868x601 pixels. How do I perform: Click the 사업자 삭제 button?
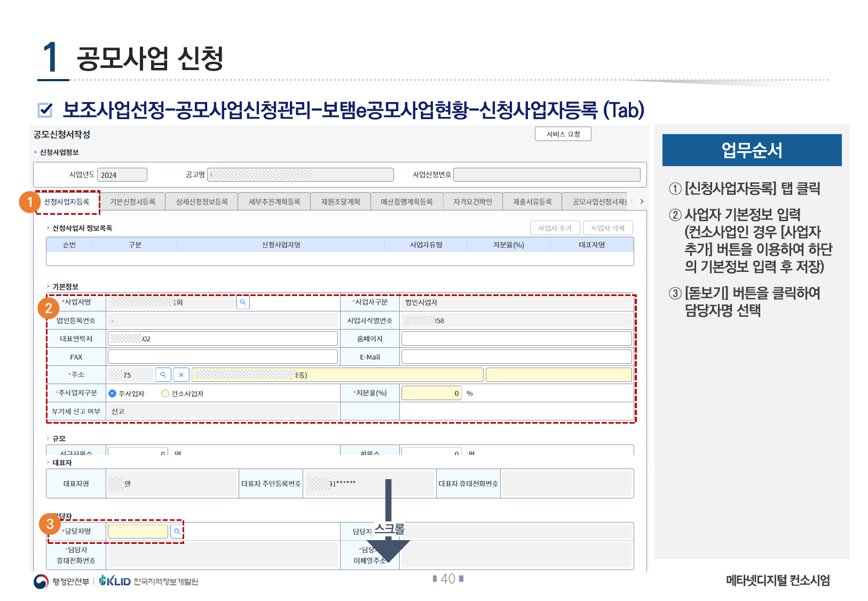[x=607, y=228]
